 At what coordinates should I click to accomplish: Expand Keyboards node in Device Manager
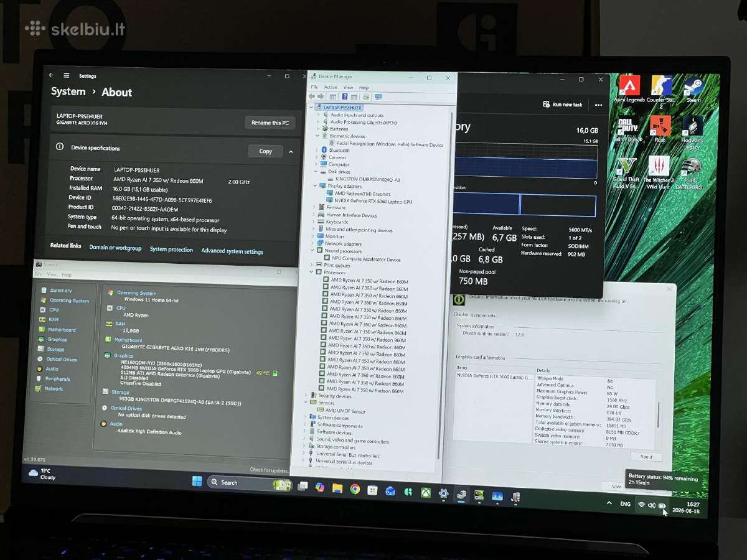pyautogui.click(x=314, y=222)
